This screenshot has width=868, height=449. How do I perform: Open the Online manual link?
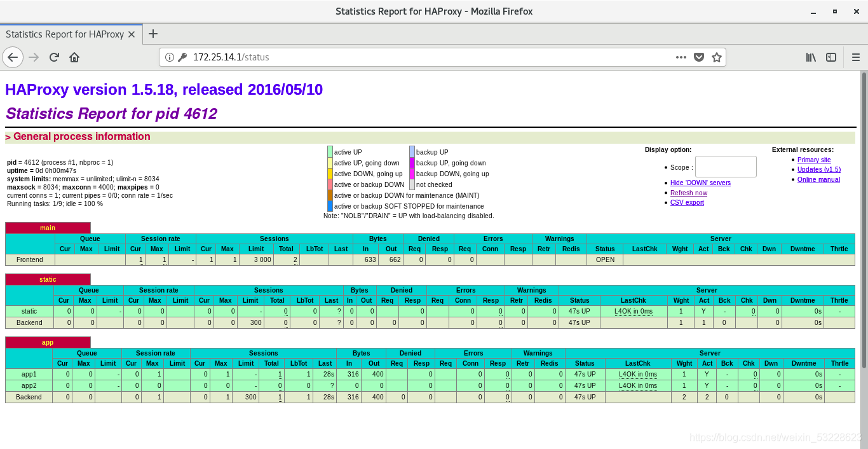pos(818,179)
